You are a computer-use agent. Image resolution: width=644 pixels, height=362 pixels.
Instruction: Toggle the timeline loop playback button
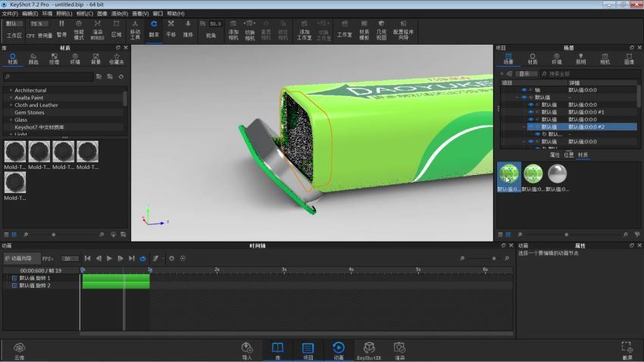point(142,258)
